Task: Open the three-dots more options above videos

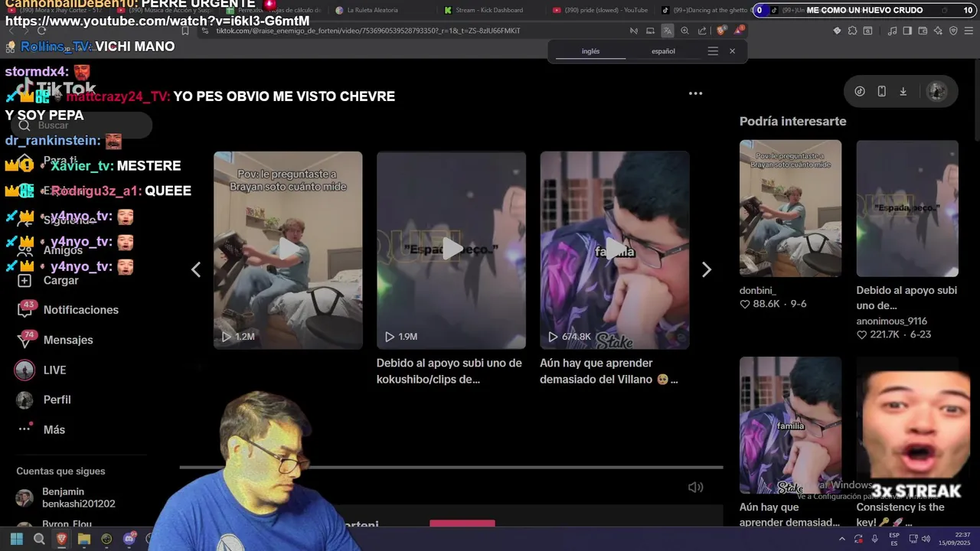Action: click(x=695, y=93)
